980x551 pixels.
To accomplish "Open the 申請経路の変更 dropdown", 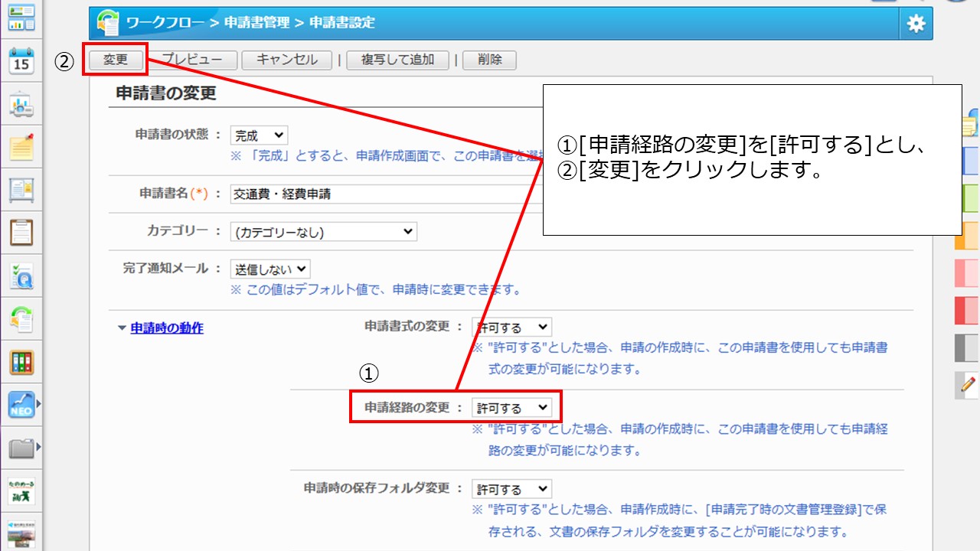I will (x=511, y=408).
